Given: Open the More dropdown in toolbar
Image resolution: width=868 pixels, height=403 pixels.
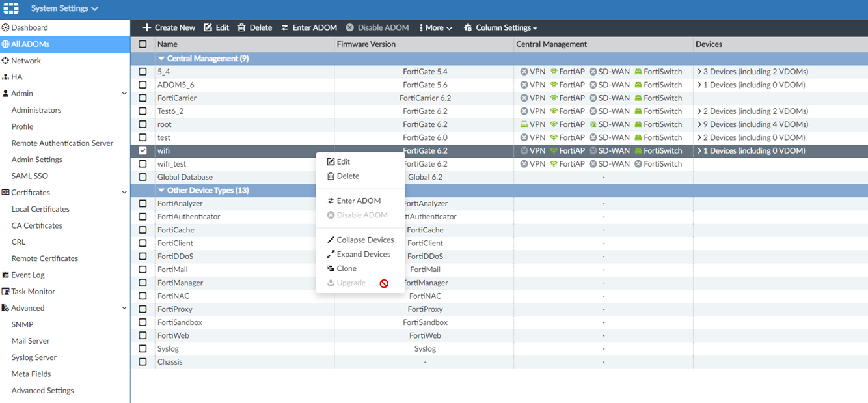Looking at the screenshot, I should [436, 28].
